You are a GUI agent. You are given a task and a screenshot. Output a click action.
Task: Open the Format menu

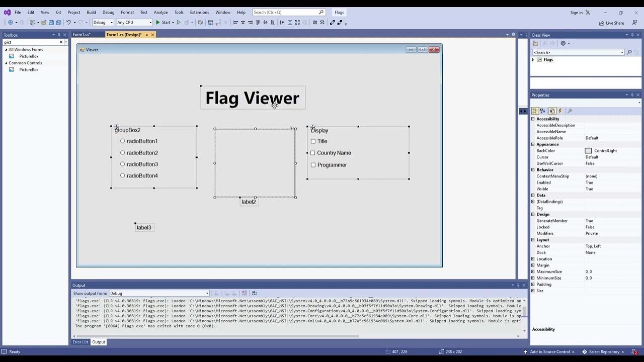[127, 12]
